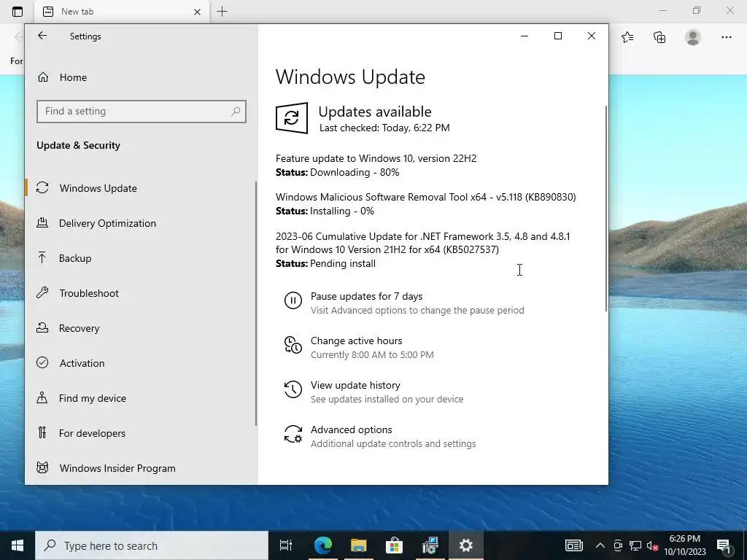The width and height of the screenshot is (747, 560).
Task: Click the Edge tab actions menu icon
Action: click(18, 12)
